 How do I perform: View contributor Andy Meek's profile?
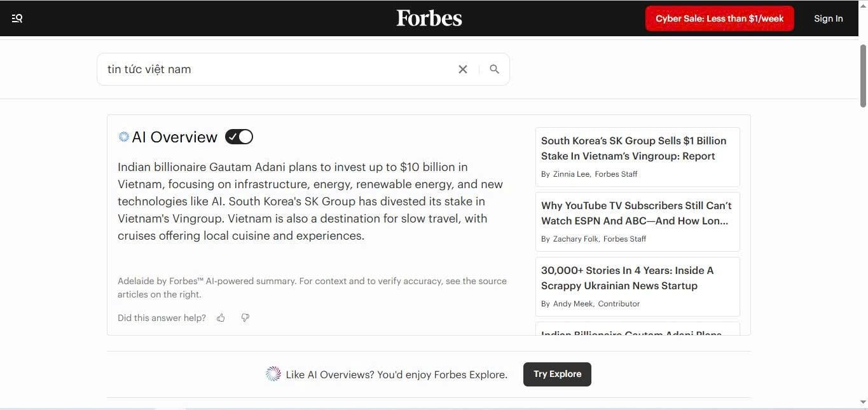pyautogui.click(x=572, y=304)
